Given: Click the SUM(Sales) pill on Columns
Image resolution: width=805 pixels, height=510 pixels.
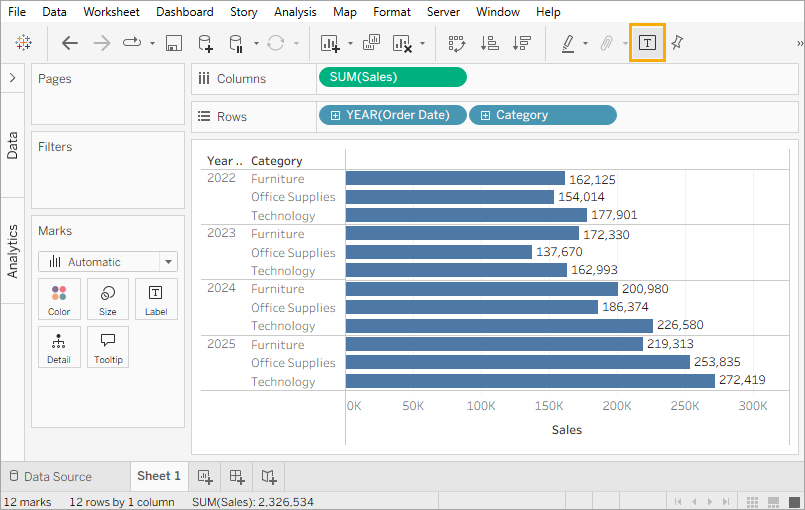Looking at the screenshot, I should (x=392, y=77).
